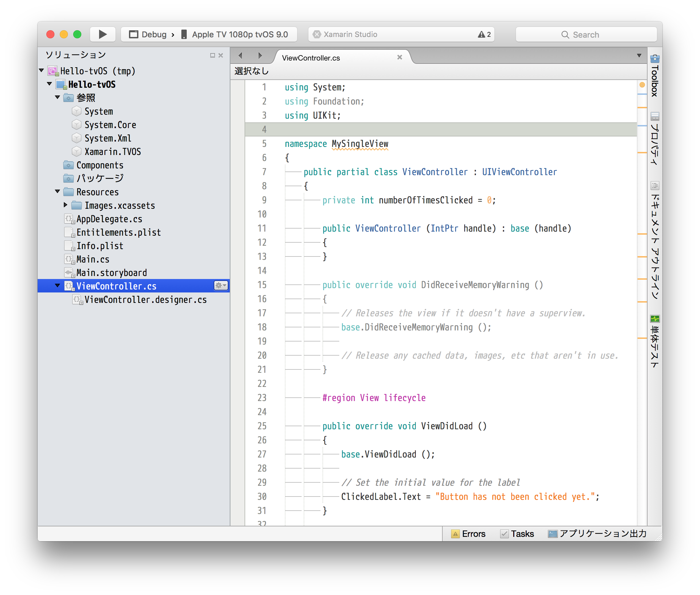The image size is (700, 595).
Task: Open the gear menu on ViewController.cs row
Action: [221, 286]
